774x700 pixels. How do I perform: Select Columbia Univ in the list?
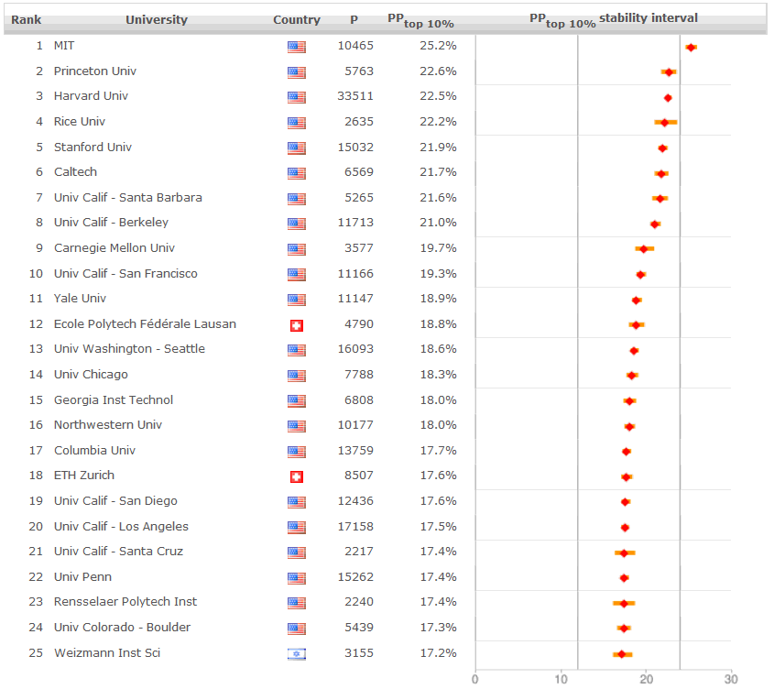coord(94,450)
